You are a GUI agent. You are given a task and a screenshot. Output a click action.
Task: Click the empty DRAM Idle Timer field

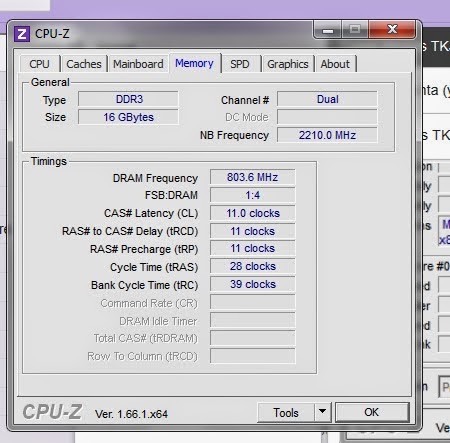(x=253, y=321)
